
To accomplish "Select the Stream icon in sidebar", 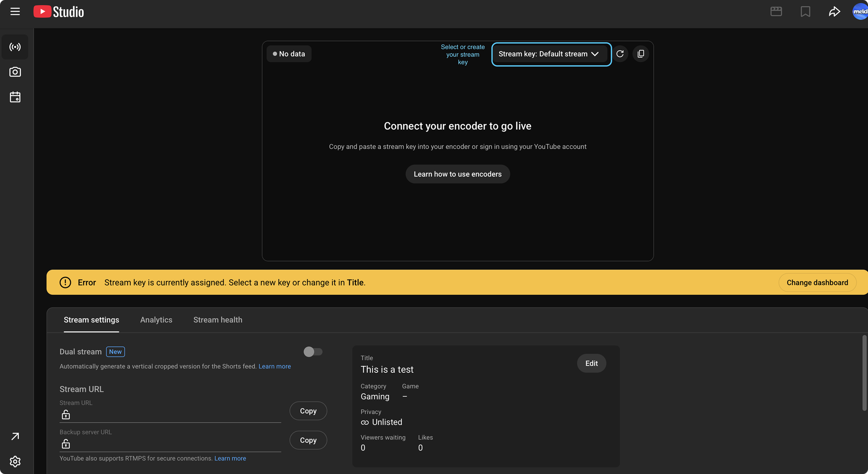I will tap(15, 47).
